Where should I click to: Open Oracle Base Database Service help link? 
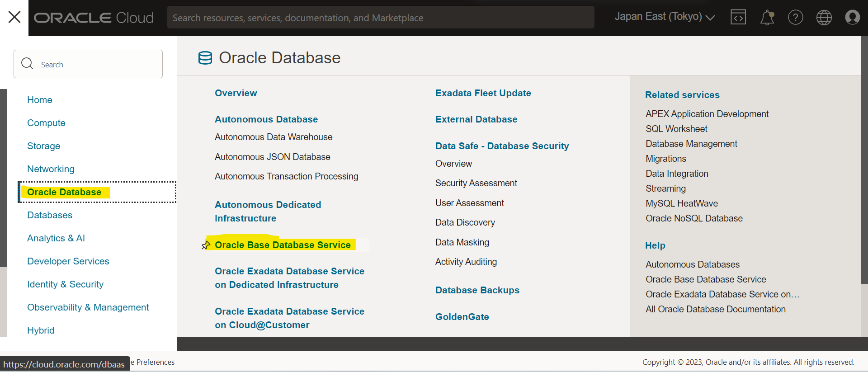[x=706, y=279]
